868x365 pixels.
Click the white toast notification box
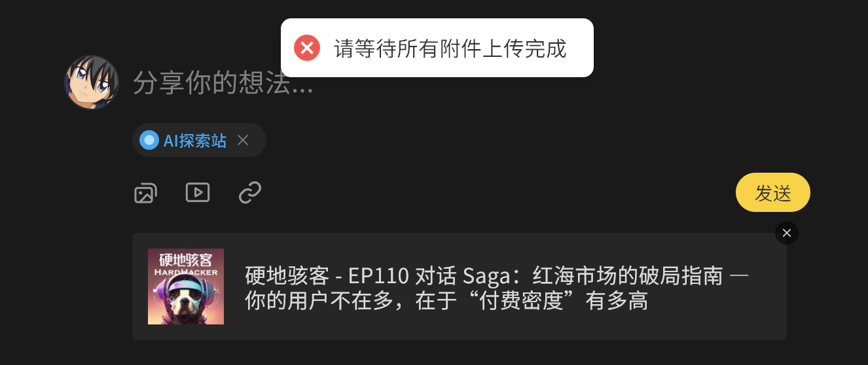437,48
